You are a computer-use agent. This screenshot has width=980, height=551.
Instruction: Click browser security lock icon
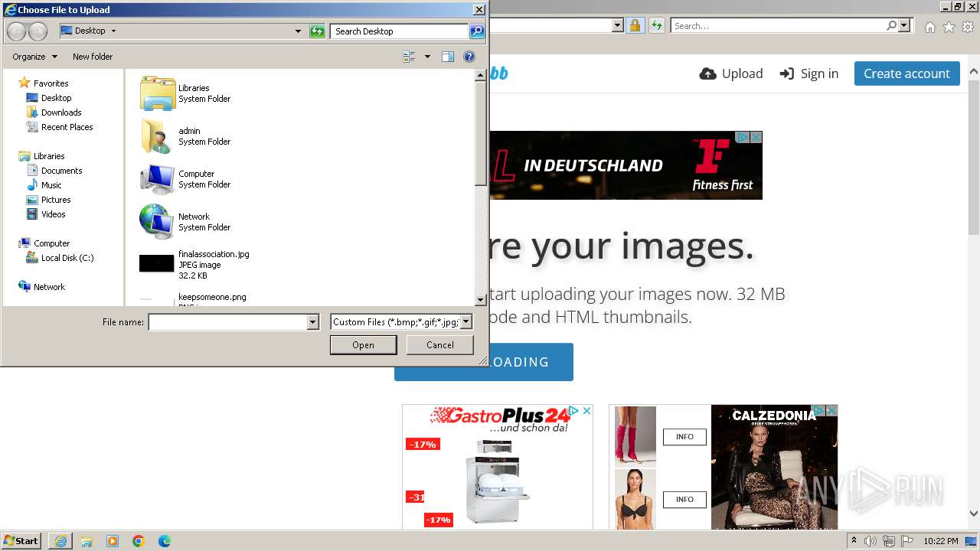coord(635,25)
